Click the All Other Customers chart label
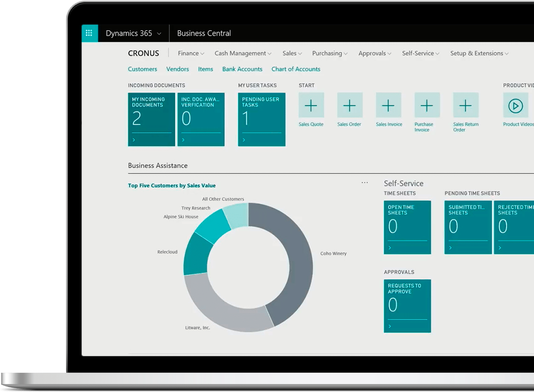The width and height of the screenshot is (534, 392). click(223, 199)
